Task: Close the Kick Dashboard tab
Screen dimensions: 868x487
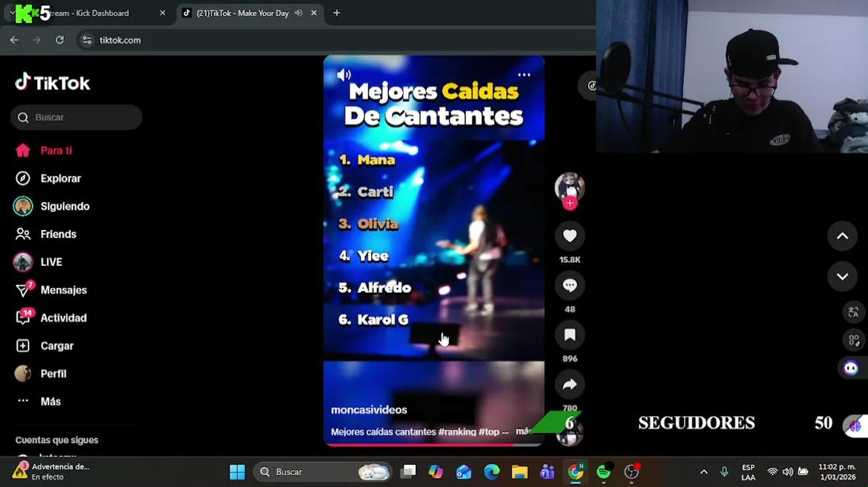Action: 162,13
